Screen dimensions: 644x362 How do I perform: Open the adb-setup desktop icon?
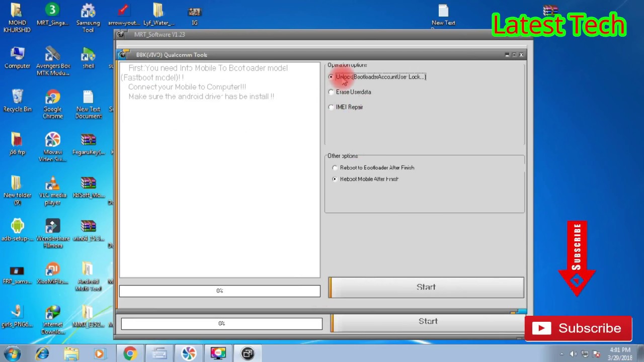click(x=17, y=230)
